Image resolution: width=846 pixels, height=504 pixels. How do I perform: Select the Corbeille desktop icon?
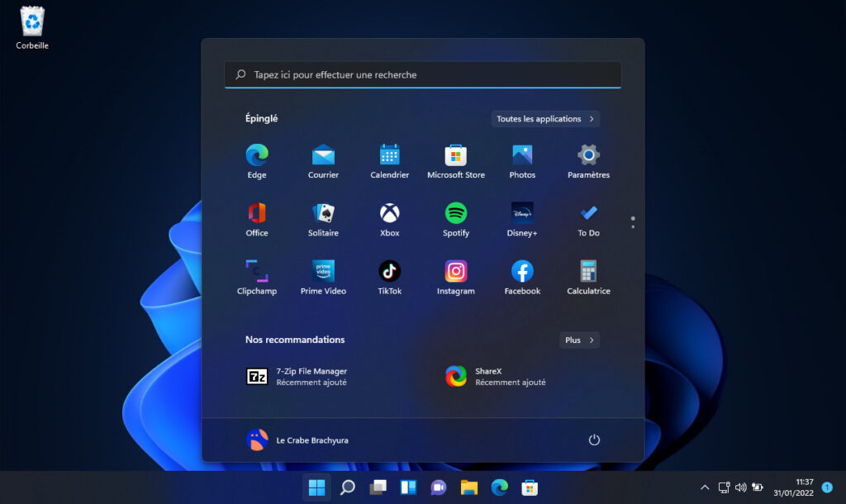[x=32, y=27]
